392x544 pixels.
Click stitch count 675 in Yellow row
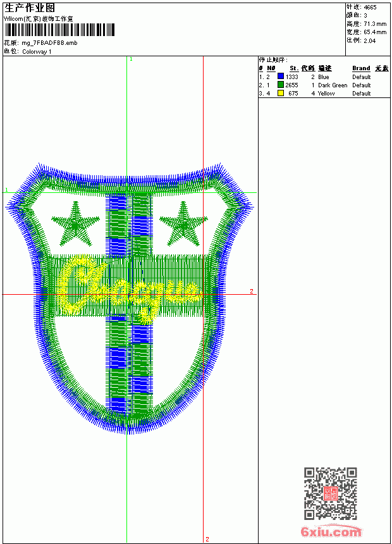(293, 94)
